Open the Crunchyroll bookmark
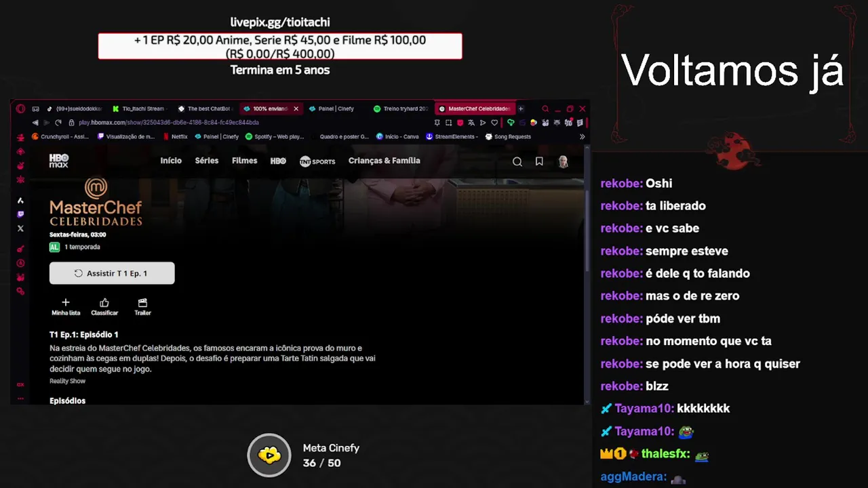The height and width of the screenshot is (488, 868). pyautogui.click(x=60, y=137)
